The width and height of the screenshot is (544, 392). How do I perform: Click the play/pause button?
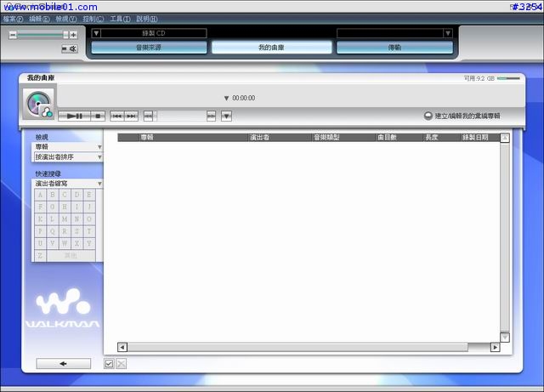(x=75, y=116)
